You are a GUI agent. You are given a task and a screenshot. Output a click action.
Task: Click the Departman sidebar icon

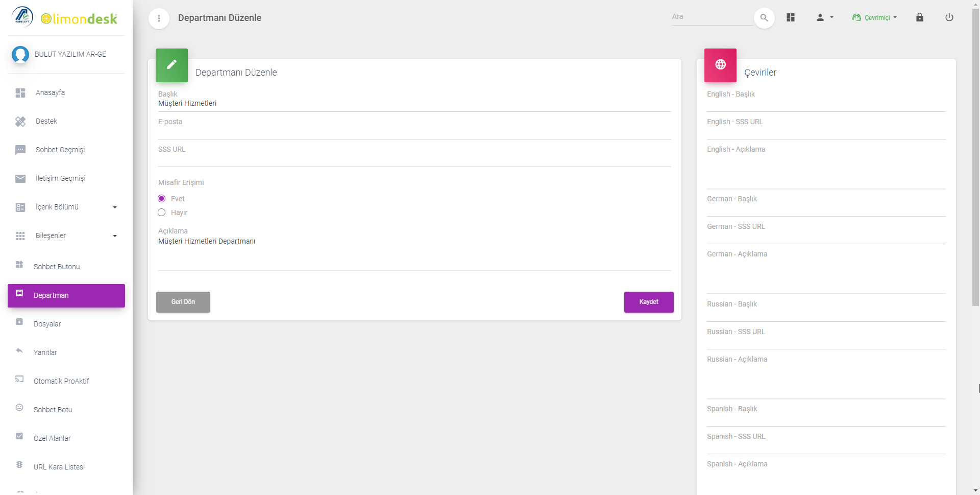(x=19, y=293)
